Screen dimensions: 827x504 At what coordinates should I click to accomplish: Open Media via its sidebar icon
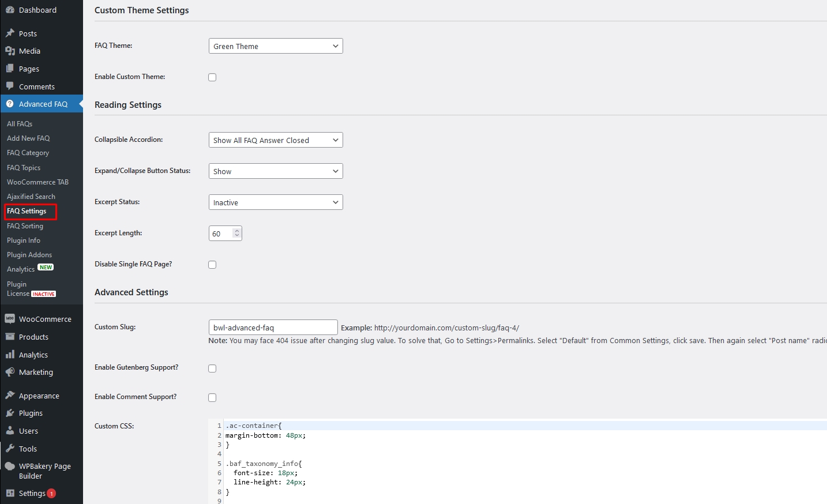(10, 51)
